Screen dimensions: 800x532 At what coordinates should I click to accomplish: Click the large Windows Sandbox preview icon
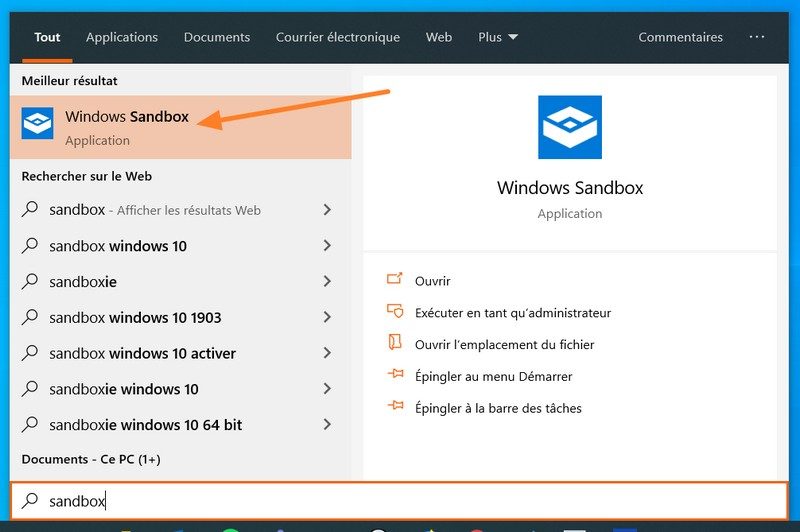(570, 127)
